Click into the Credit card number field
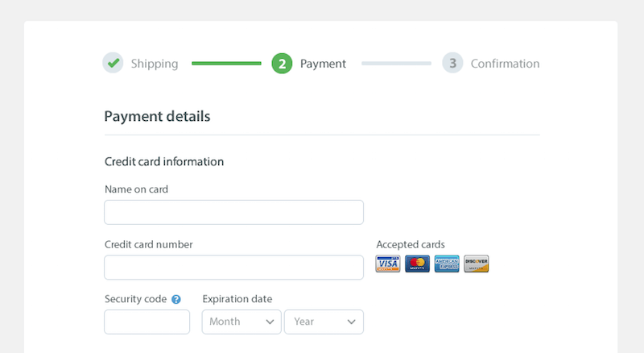 [233, 268]
